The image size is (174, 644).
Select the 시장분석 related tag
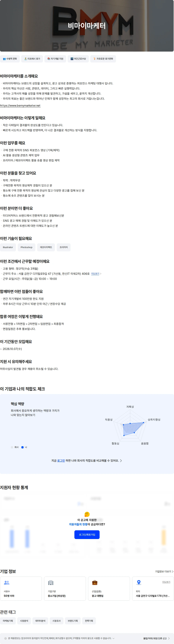tap(24, 621)
